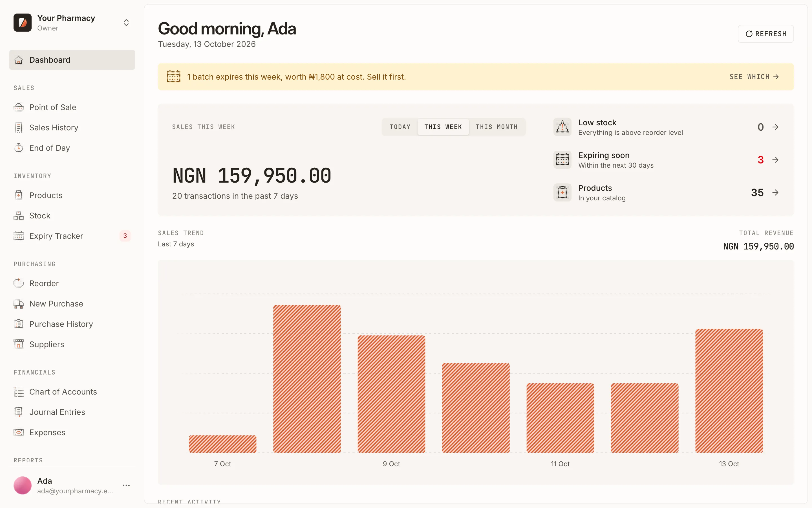Open Products catalog details arrow
The height and width of the screenshot is (508, 812).
click(775, 192)
